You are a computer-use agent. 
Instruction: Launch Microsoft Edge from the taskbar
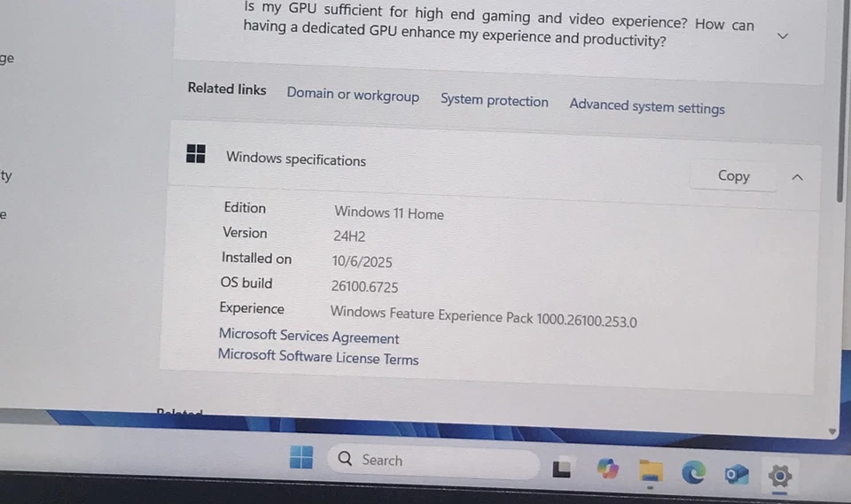693,472
